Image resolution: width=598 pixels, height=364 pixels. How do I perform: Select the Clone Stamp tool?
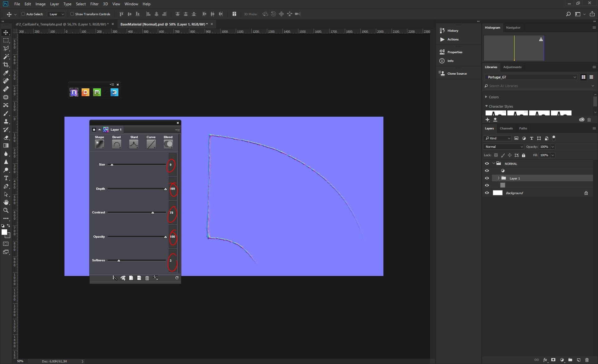point(6,121)
